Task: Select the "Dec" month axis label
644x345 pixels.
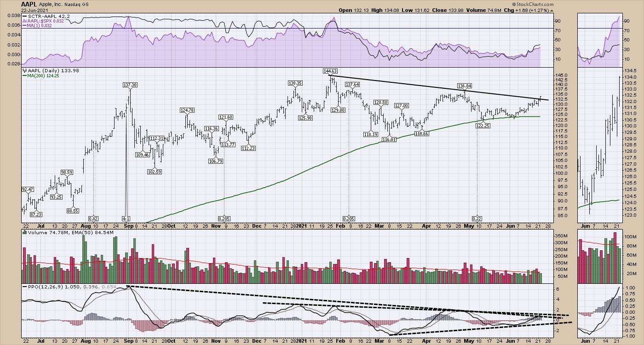Action: point(257,226)
